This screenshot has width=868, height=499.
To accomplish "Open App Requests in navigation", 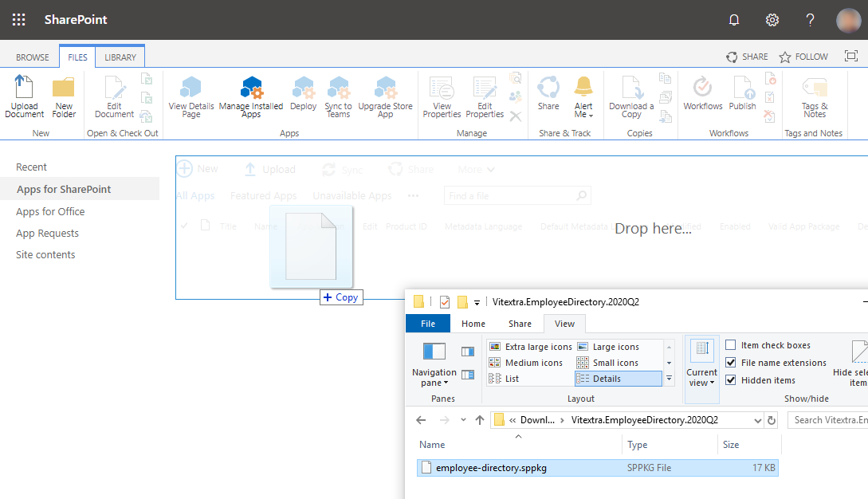I will [48, 234].
